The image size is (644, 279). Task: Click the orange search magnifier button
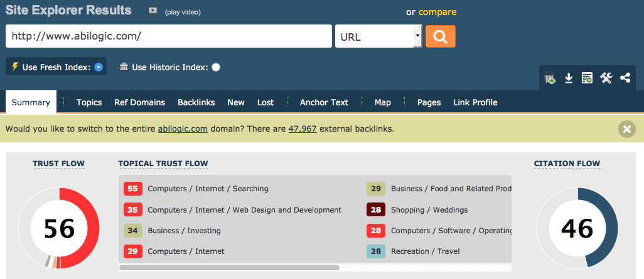tap(440, 36)
